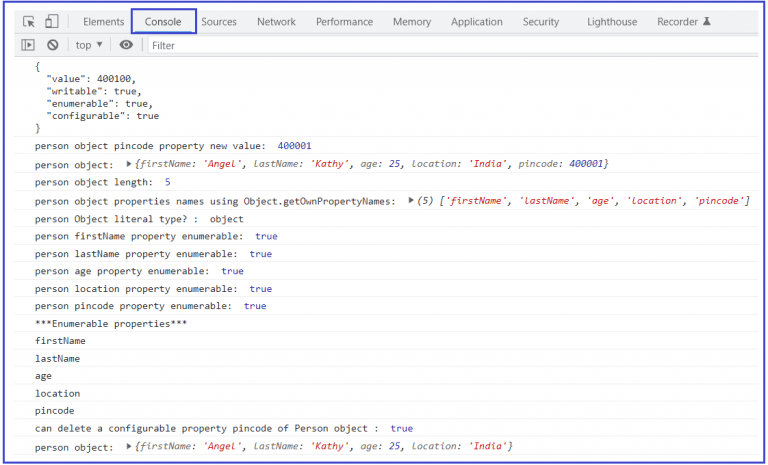Open live expression with the eye icon
Viewport: 768px width, 465px height.
(126, 45)
